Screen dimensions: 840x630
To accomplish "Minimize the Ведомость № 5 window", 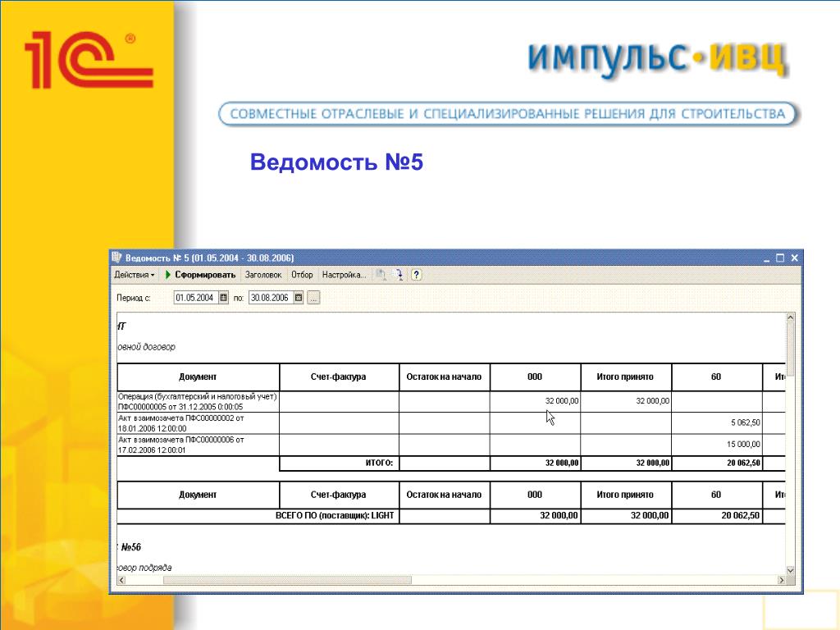I will point(767,258).
